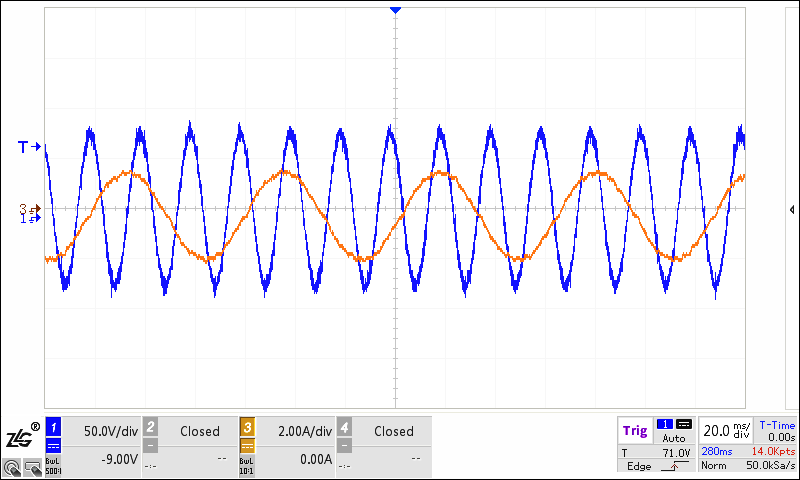Screen dimensions: 800x480
Task: Open the Trig menu button
Action: (635, 431)
